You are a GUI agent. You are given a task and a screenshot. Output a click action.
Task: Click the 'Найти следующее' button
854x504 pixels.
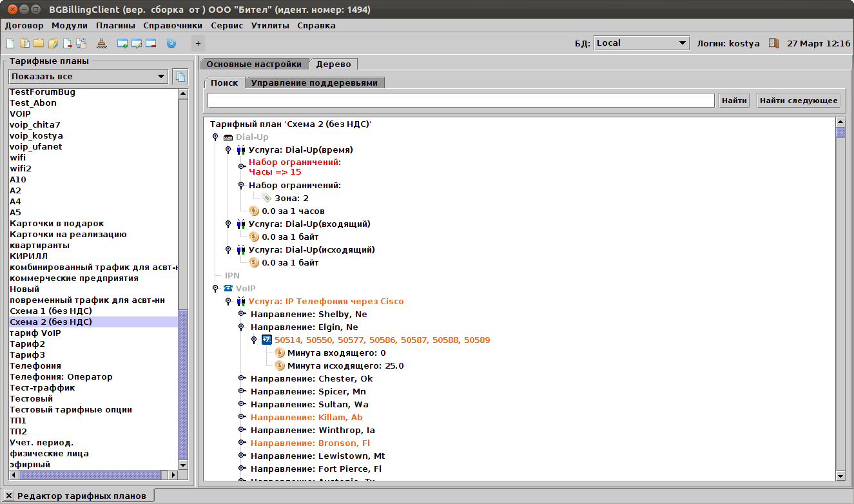[x=798, y=101]
